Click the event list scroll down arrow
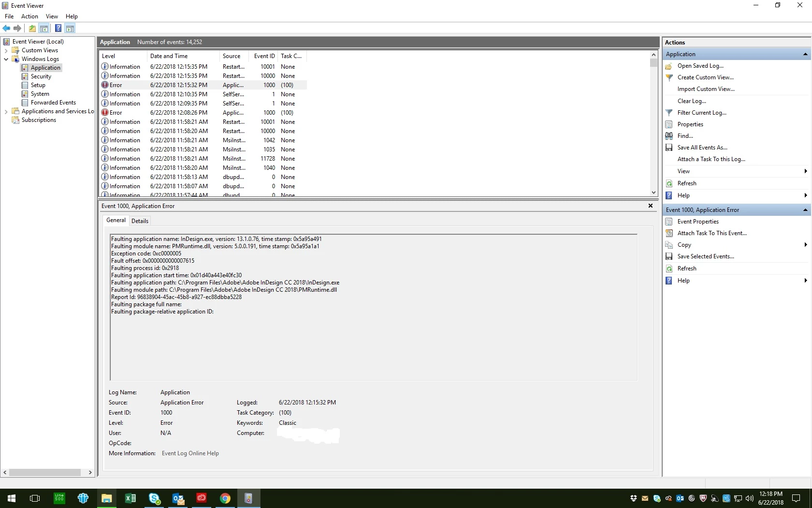 653,193
